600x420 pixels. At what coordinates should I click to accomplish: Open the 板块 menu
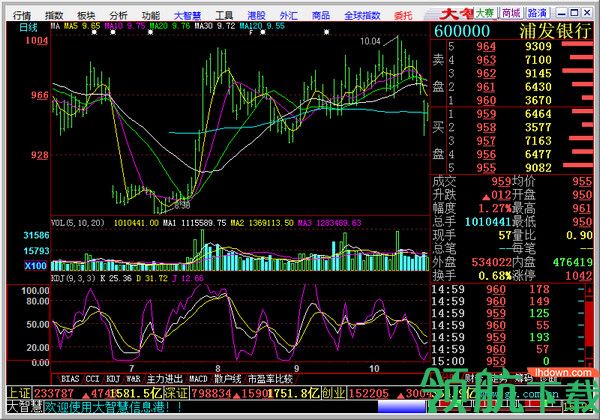pos(86,15)
